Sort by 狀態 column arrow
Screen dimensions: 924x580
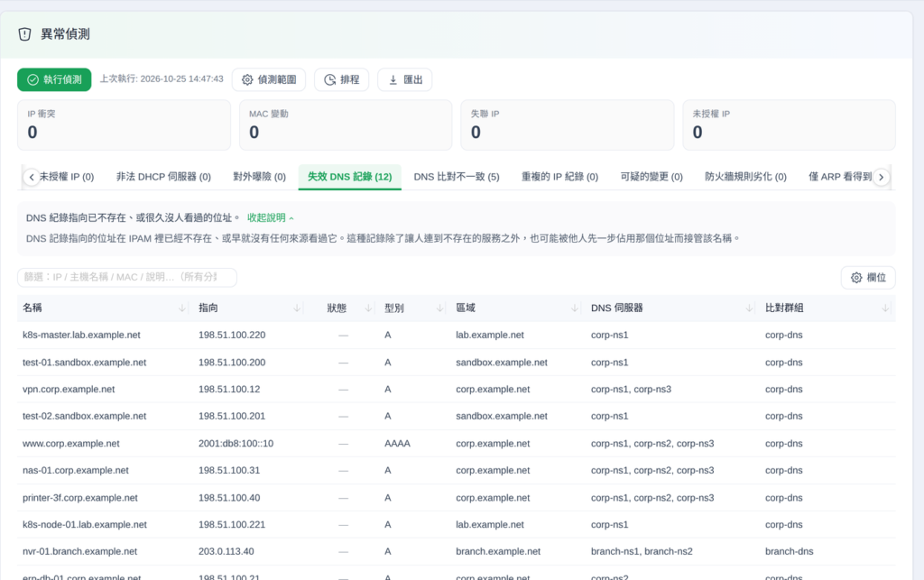tap(368, 308)
